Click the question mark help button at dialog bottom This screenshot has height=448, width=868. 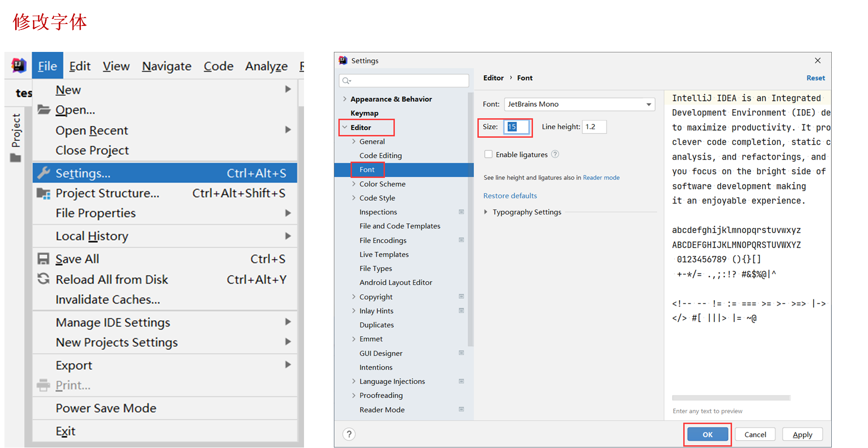(349, 434)
